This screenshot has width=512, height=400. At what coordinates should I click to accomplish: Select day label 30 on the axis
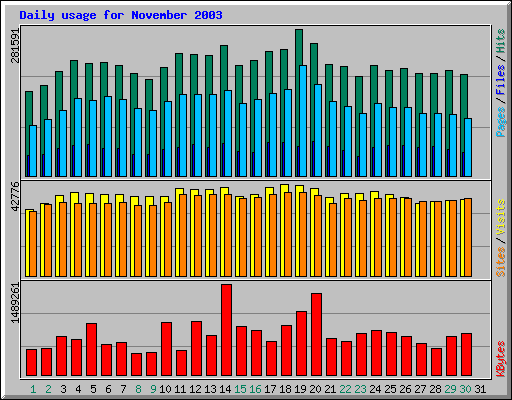pyautogui.click(x=465, y=389)
